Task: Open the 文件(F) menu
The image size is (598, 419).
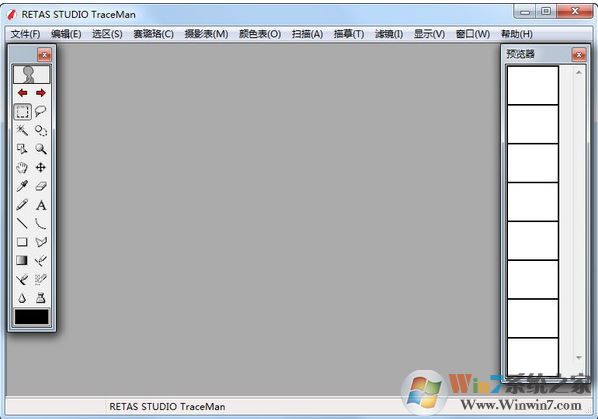Action: [25, 34]
